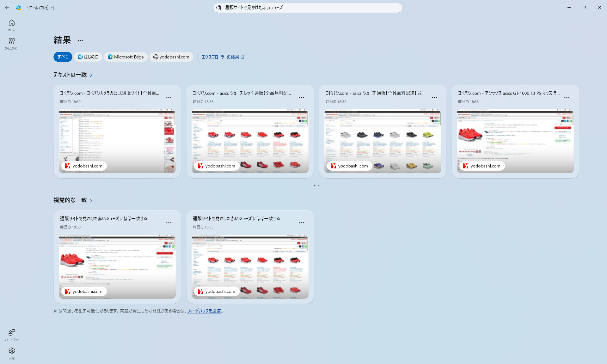Expand the テキストの一致 section chevron
The height and width of the screenshot is (364, 607).
91,75
